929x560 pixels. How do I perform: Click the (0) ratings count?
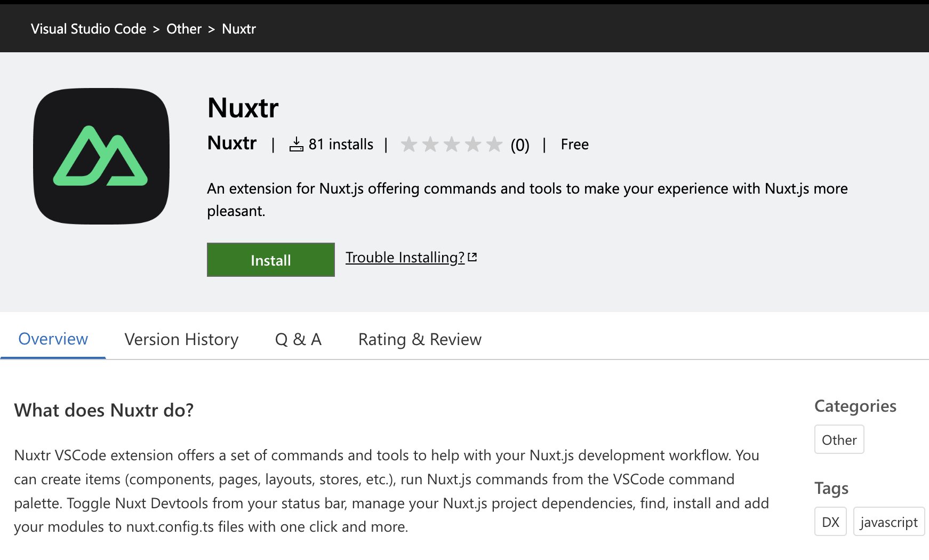(520, 144)
